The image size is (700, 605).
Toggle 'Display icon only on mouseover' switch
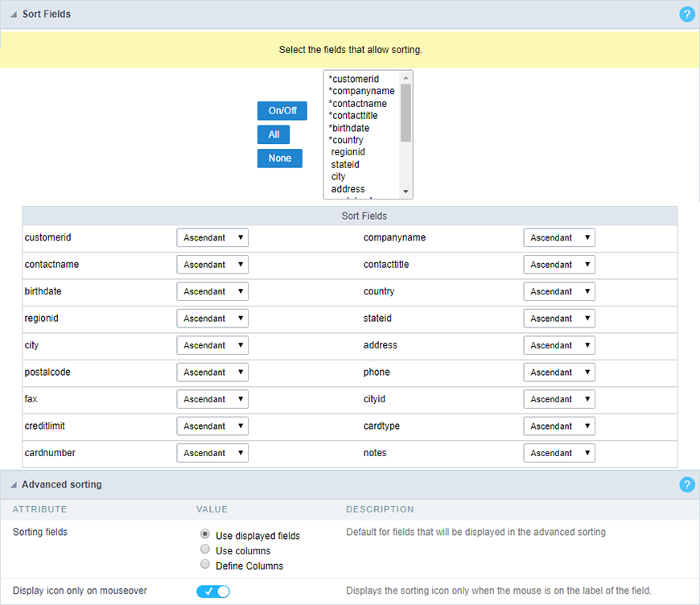click(213, 591)
